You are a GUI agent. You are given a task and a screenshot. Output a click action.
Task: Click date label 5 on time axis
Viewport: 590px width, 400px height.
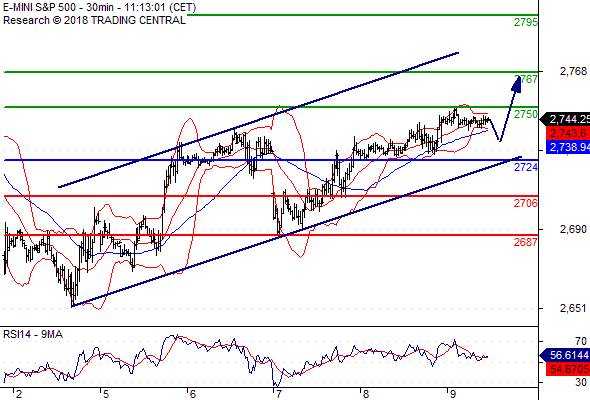(106, 394)
